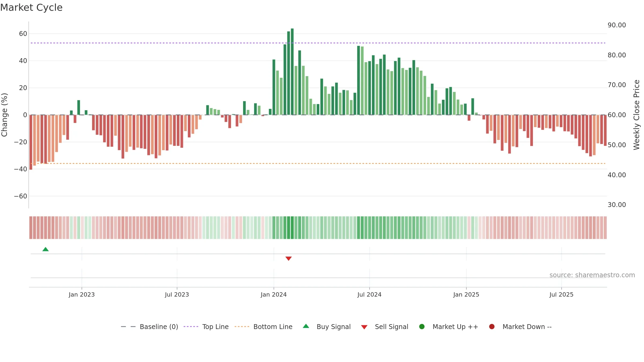Click the Jan 2023 axis label
644x362 pixels.
pos(82,295)
